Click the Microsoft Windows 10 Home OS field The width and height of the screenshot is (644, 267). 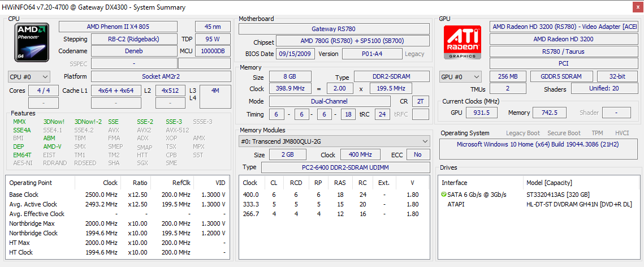(538, 149)
